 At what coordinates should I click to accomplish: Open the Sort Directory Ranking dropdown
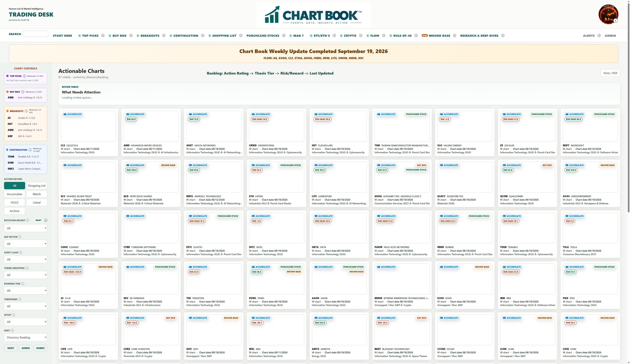click(x=25, y=337)
